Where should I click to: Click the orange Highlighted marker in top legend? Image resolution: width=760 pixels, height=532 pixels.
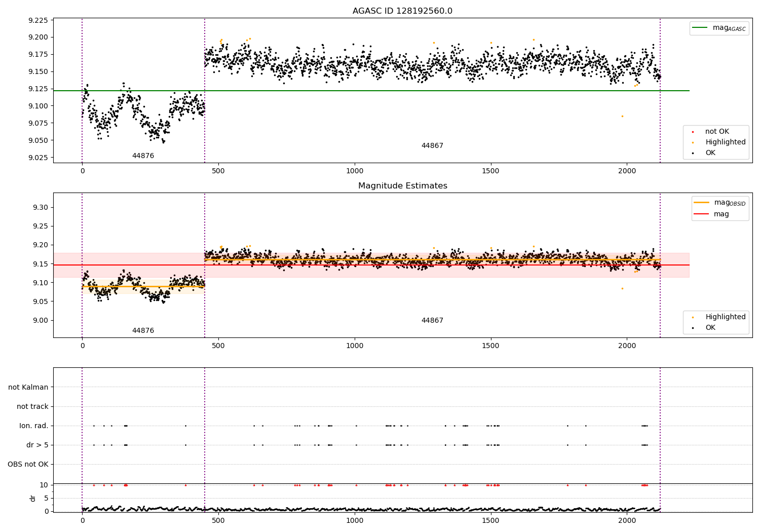point(693,142)
